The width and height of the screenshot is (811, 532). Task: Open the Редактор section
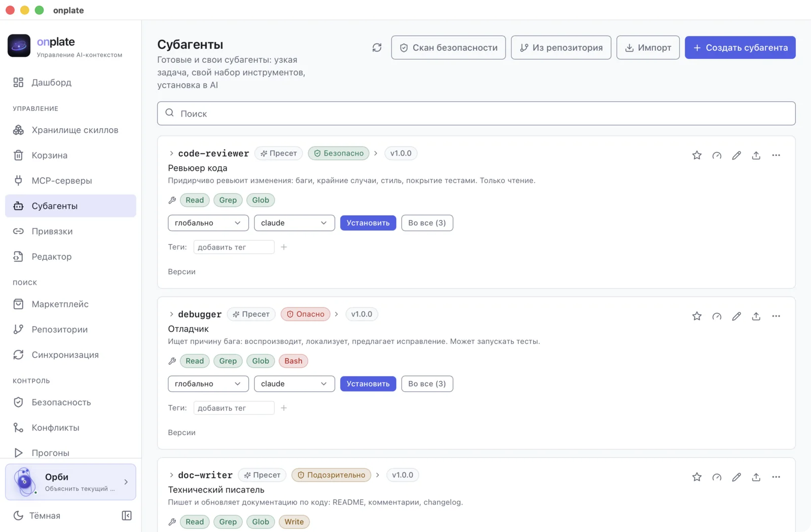click(70, 257)
